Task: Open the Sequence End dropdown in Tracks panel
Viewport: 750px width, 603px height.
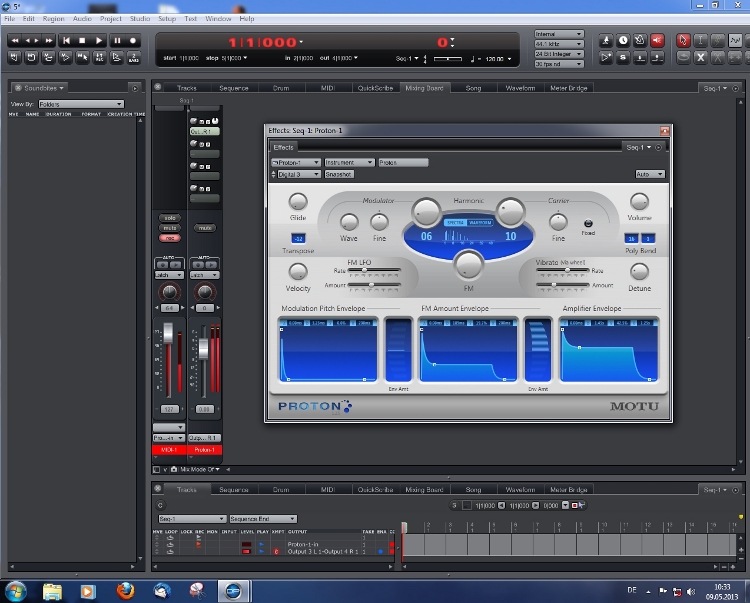Action: tap(263, 519)
